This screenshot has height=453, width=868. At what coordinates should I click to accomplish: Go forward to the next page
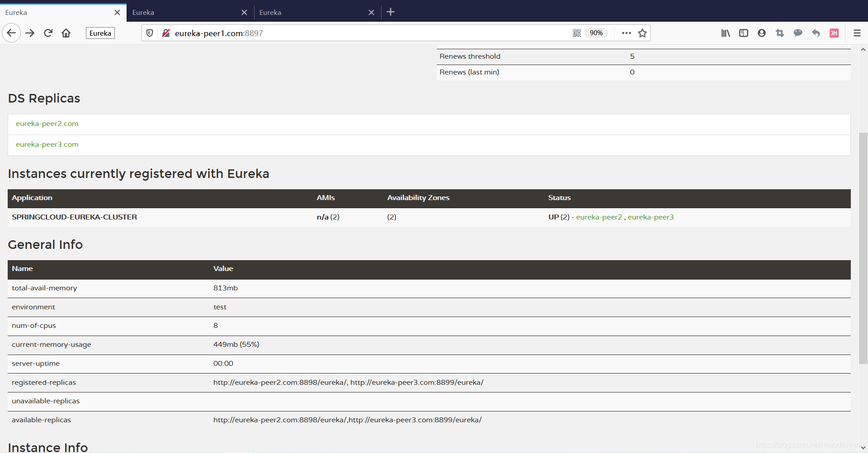click(30, 33)
